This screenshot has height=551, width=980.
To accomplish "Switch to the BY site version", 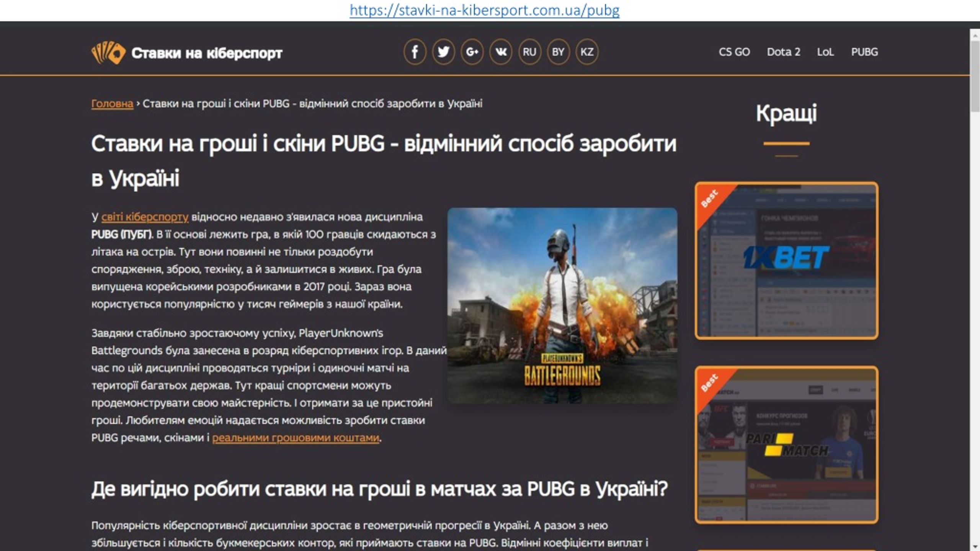I will click(x=558, y=52).
